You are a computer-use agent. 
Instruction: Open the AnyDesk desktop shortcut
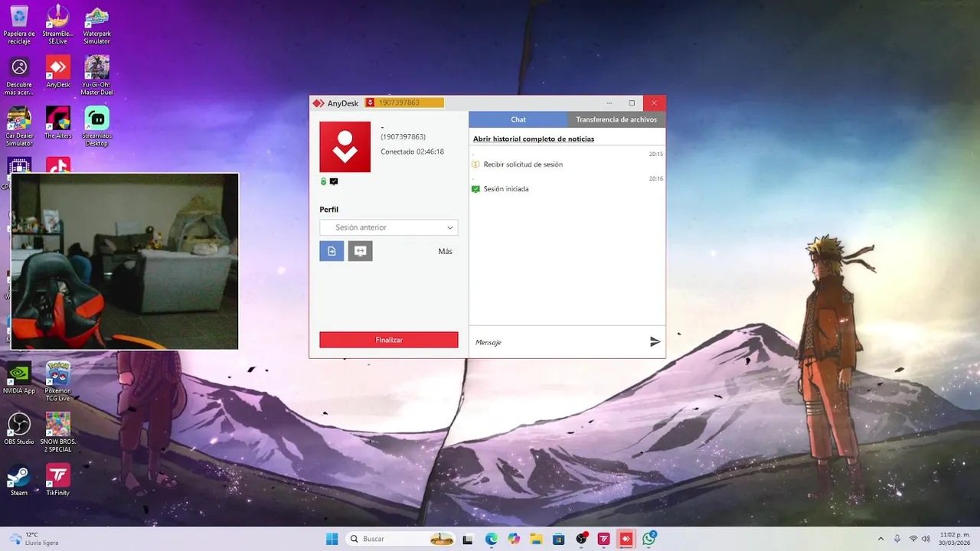pyautogui.click(x=58, y=72)
